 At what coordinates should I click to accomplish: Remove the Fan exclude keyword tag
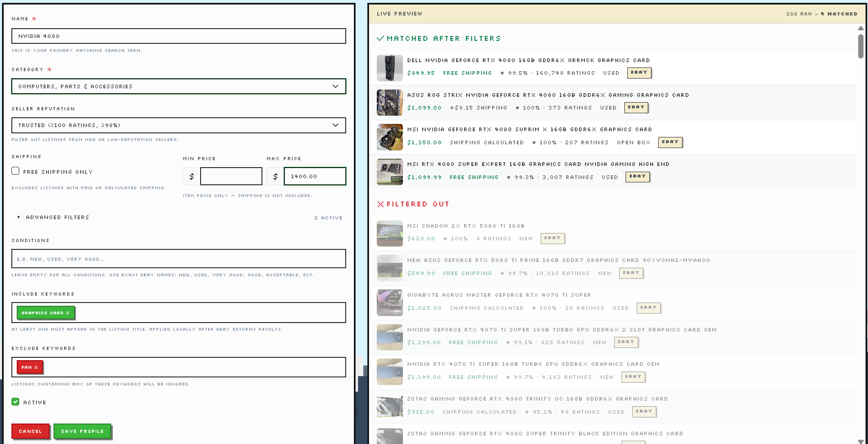tap(36, 367)
